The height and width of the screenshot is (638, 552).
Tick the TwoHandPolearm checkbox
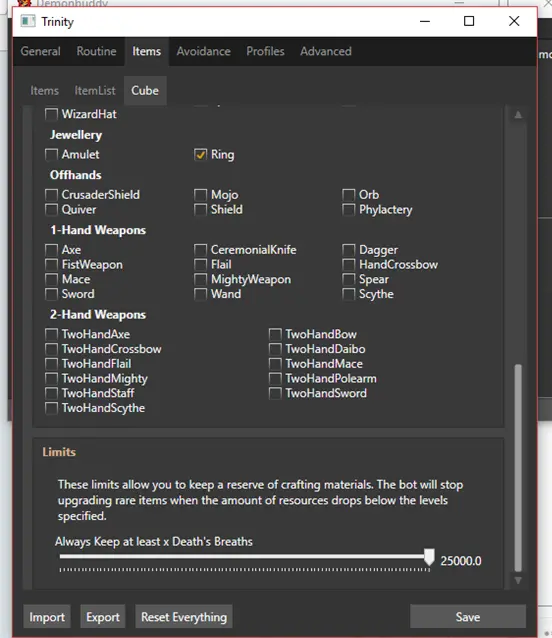tap(275, 378)
